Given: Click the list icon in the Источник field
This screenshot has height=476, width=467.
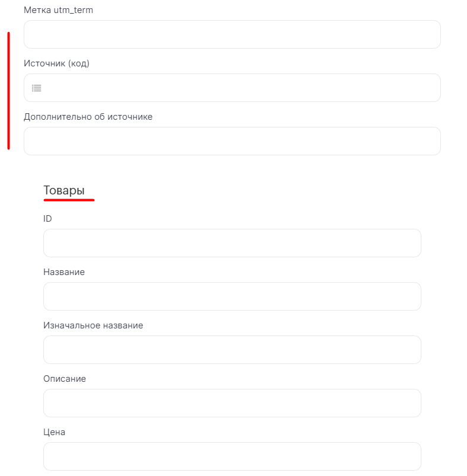Looking at the screenshot, I should pos(37,88).
